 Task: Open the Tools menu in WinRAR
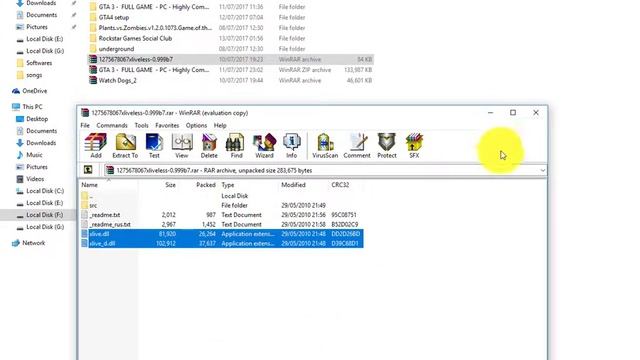(141, 125)
